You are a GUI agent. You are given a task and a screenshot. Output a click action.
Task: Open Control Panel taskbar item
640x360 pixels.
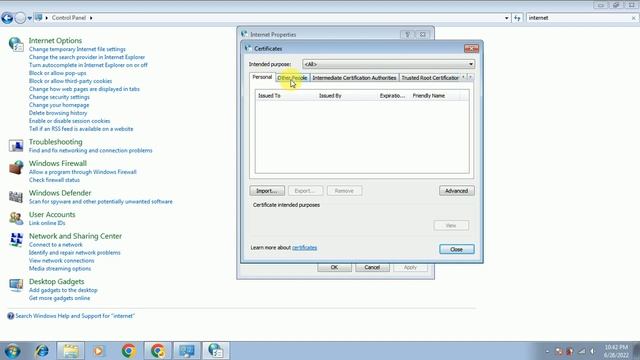(x=187, y=351)
